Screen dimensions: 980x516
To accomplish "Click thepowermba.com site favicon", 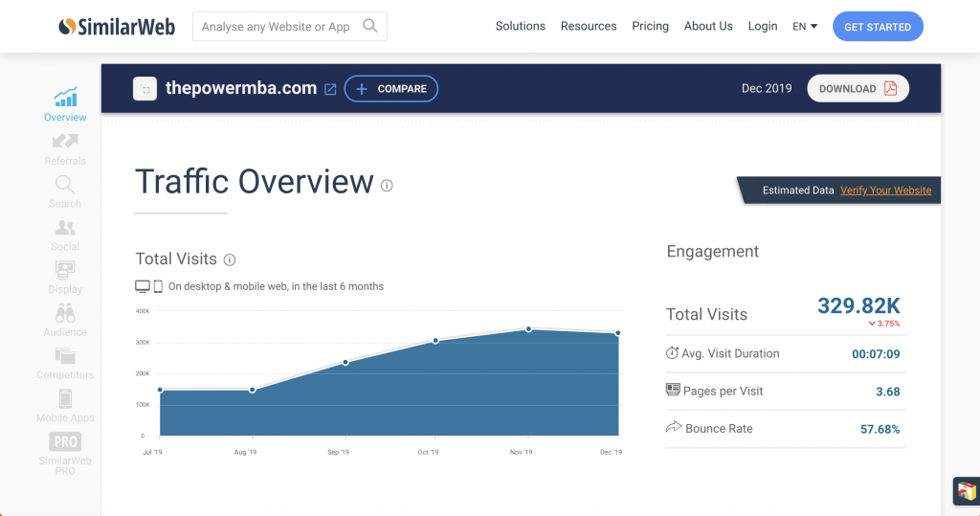I will coord(145,89).
